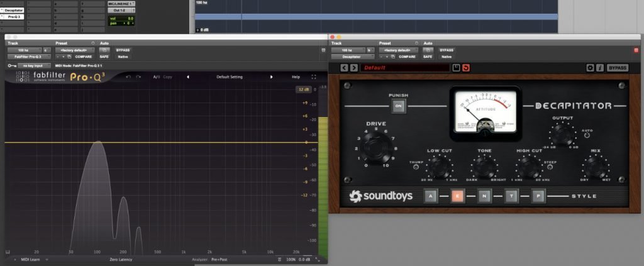644x266 pixels.
Task: Click BYPASS in the Pro-Q 3 window header
Action: (123, 50)
